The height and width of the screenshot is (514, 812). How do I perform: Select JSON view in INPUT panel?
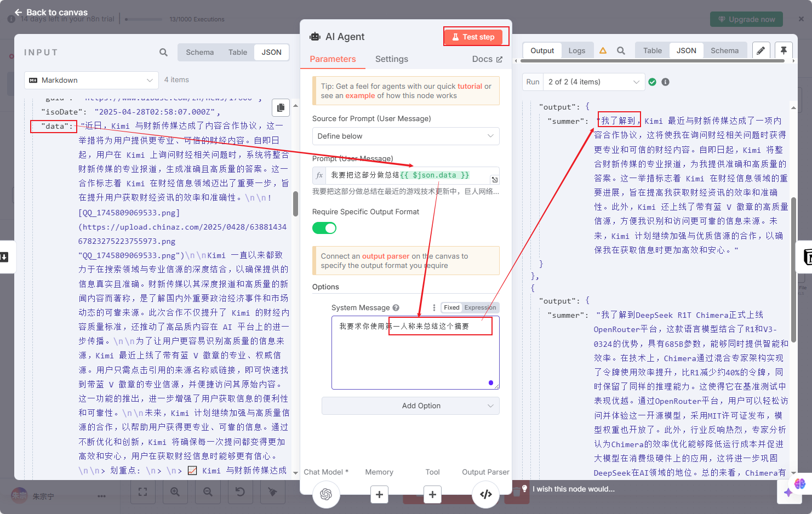(x=271, y=52)
